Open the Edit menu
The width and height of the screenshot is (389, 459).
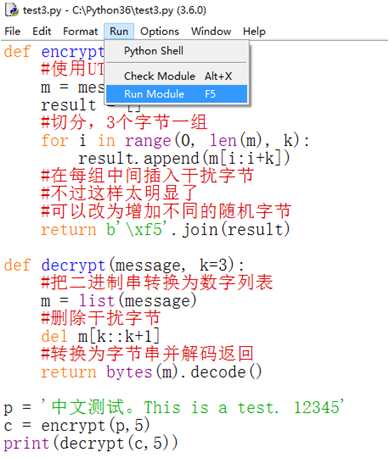(x=42, y=31)
